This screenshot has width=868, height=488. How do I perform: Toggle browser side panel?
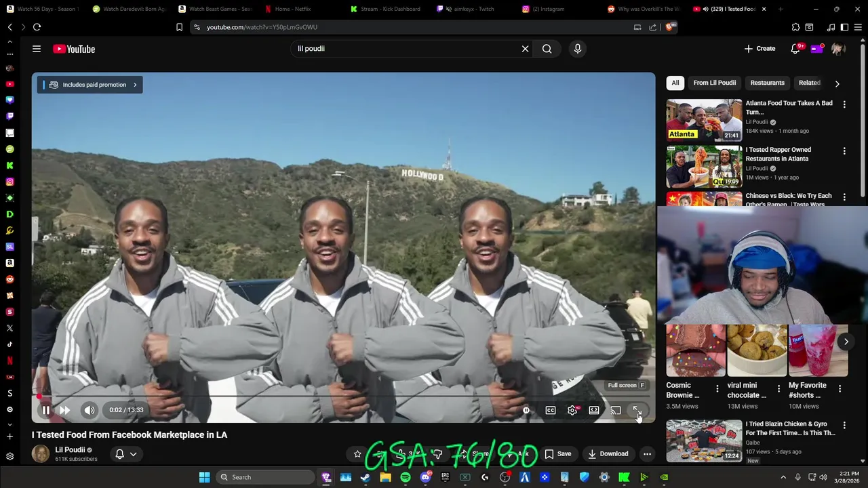(x=844, y=27)
